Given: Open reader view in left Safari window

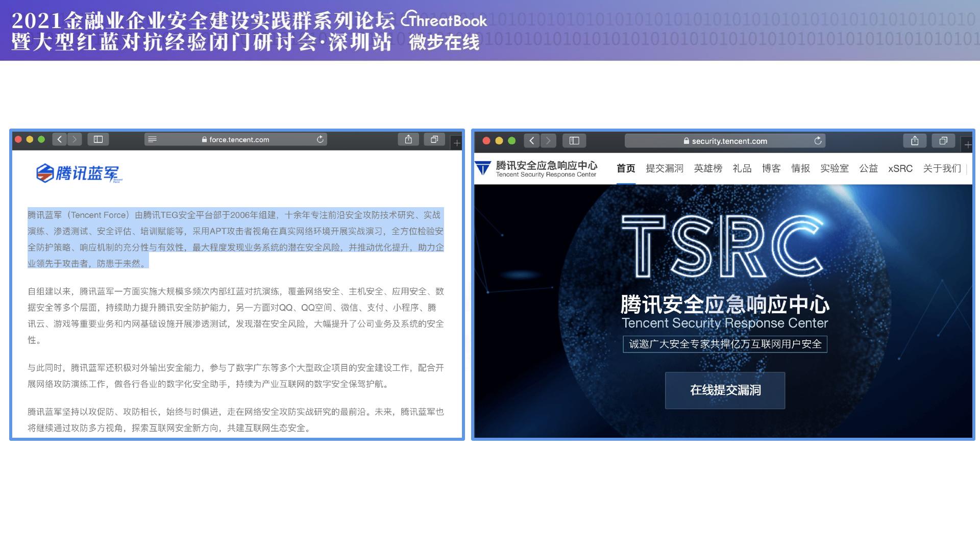Looking at the screenshot, I should click(152, 139).
